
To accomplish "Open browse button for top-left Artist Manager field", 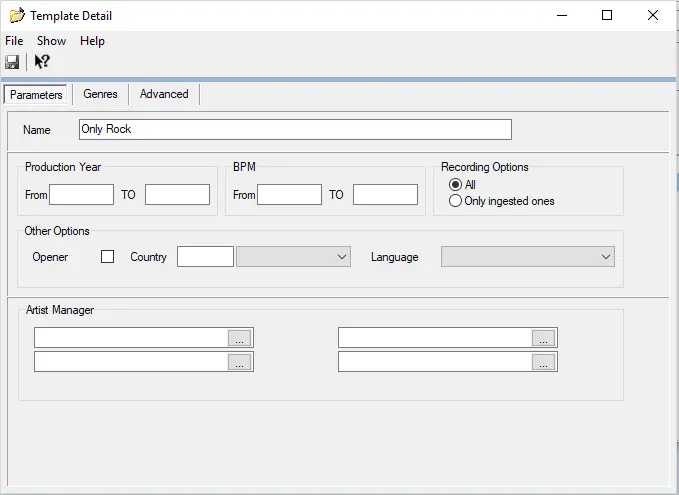I will point(240,338).
